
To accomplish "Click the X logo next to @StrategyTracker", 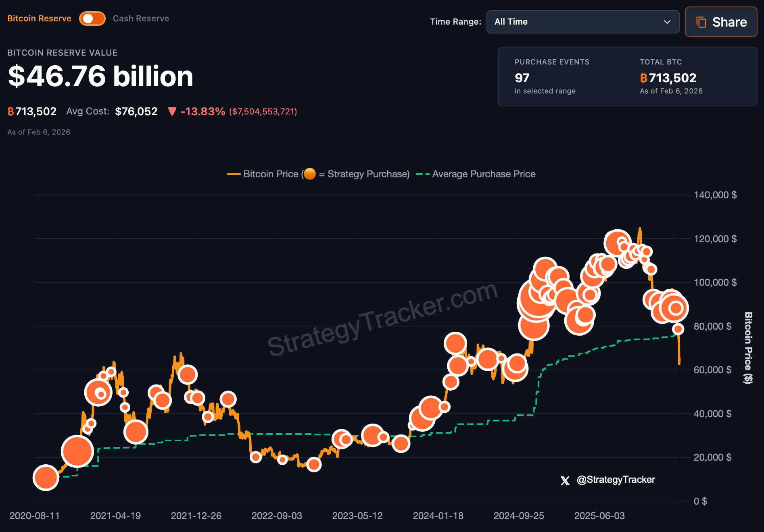I will 565,480.
